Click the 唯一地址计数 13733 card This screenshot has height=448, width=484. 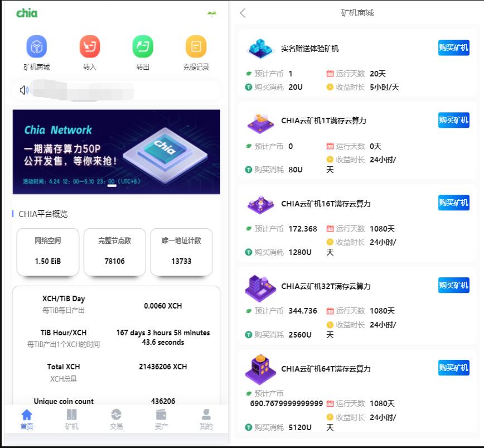[x=182, y=252]
